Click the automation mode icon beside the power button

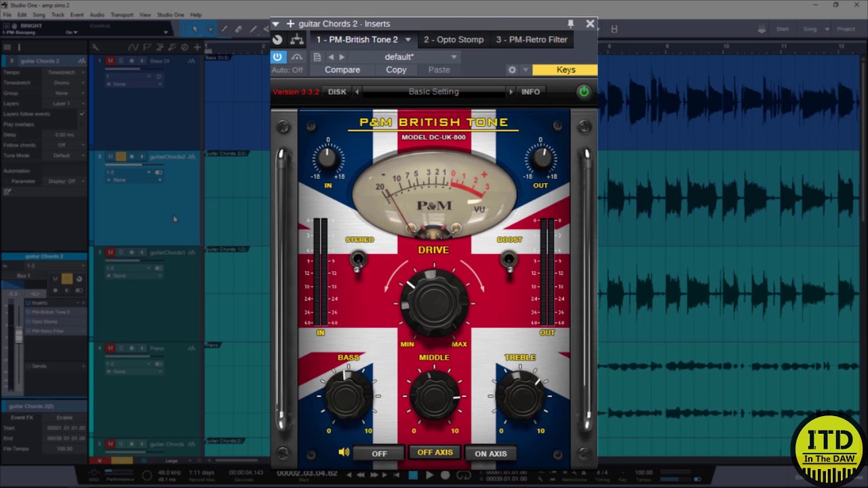(296, 57)
